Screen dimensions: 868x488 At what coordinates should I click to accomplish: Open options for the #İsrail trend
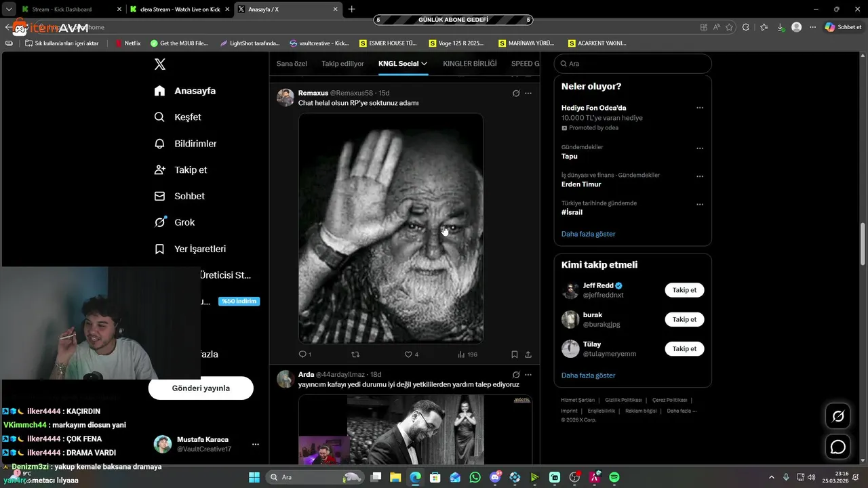(700, 204)
